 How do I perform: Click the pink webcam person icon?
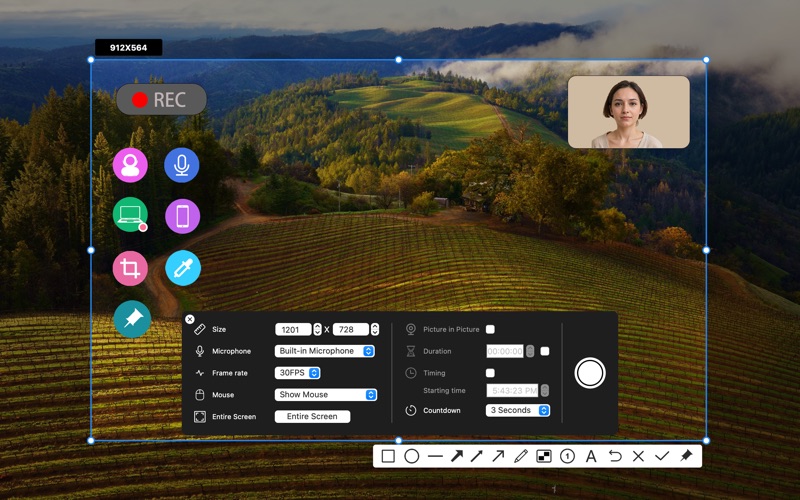(130, 165)
